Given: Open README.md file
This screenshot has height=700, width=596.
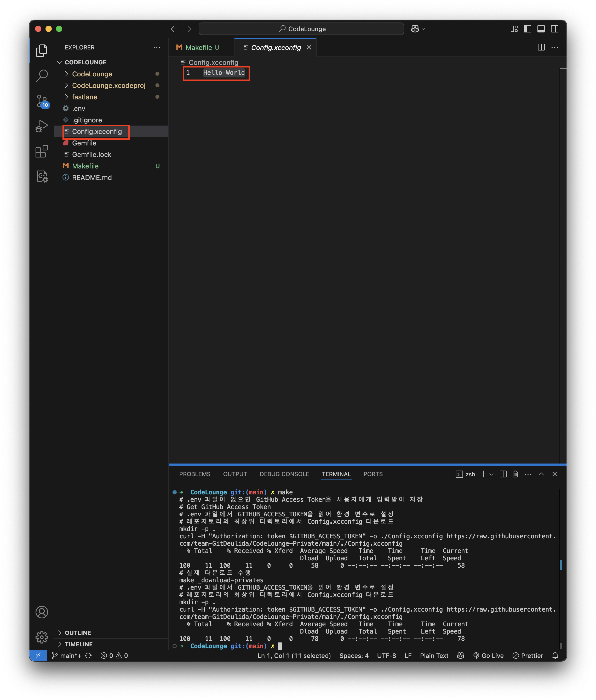Looking at the screenshot, I should tap(111, 177).
